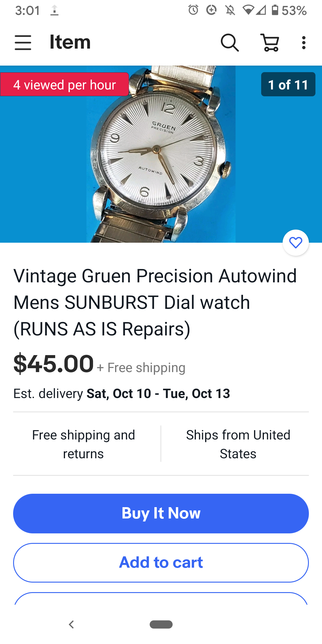Image resolution: width=322 pixels, height=644 pixels.
Task: Tap the upload status bar icon
Action: point(54,10)
